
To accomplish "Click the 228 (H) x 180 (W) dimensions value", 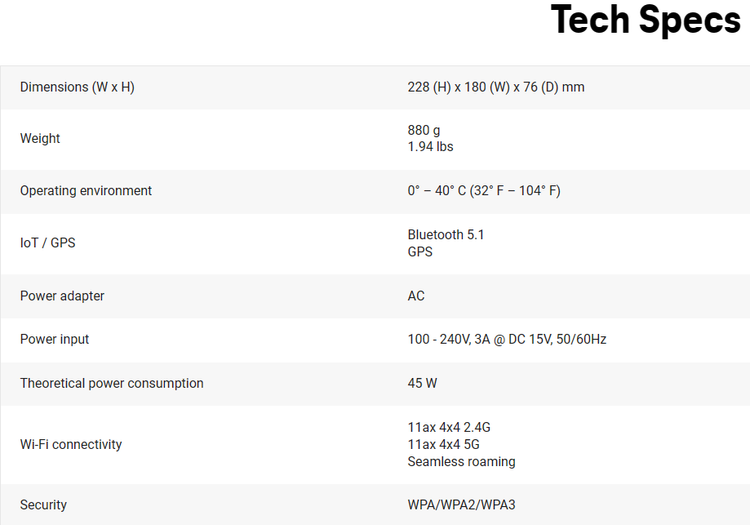I will point(496,87).
